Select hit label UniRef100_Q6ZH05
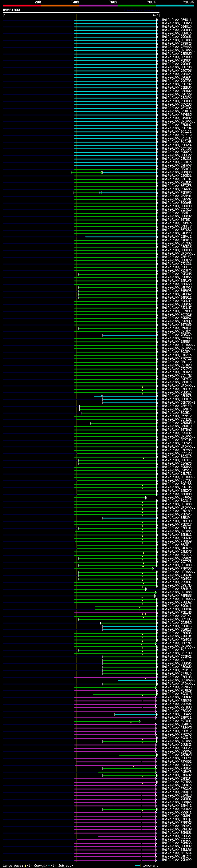Image resolution: width=197 pixels, height=868 pixels. (176, 754)
